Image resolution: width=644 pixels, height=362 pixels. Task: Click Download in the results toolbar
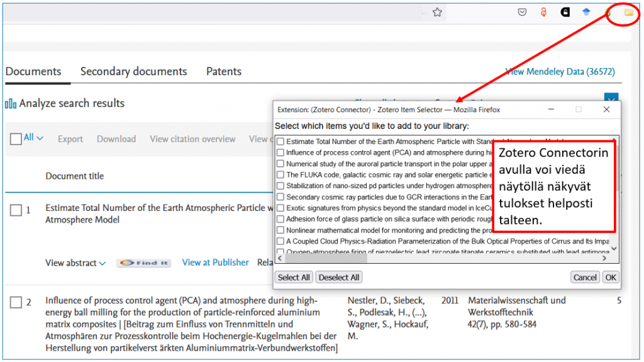click(116, 139)
